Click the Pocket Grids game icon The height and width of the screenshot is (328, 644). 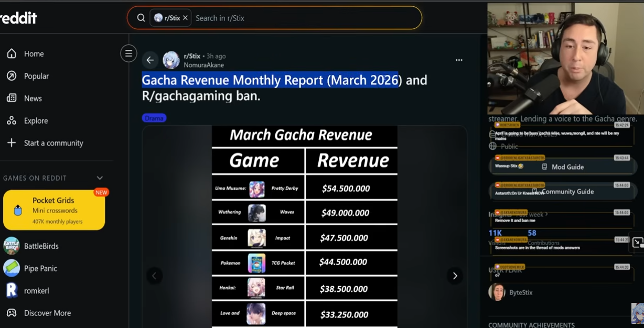coord(18,211)
